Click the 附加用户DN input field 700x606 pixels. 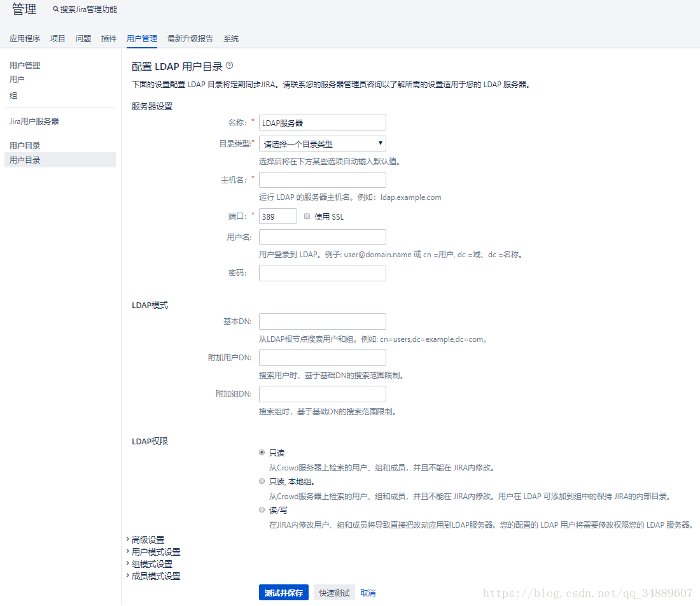[x=323, y=357]
